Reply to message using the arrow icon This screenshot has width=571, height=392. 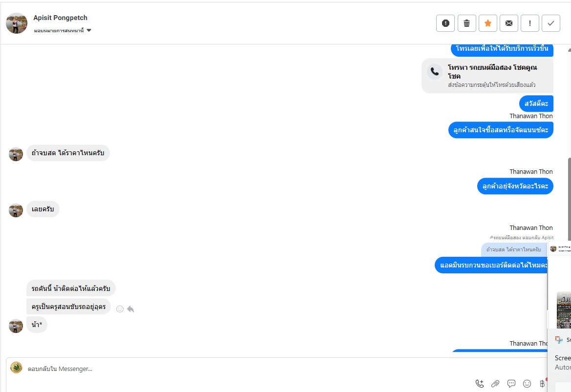coord(130,309)
